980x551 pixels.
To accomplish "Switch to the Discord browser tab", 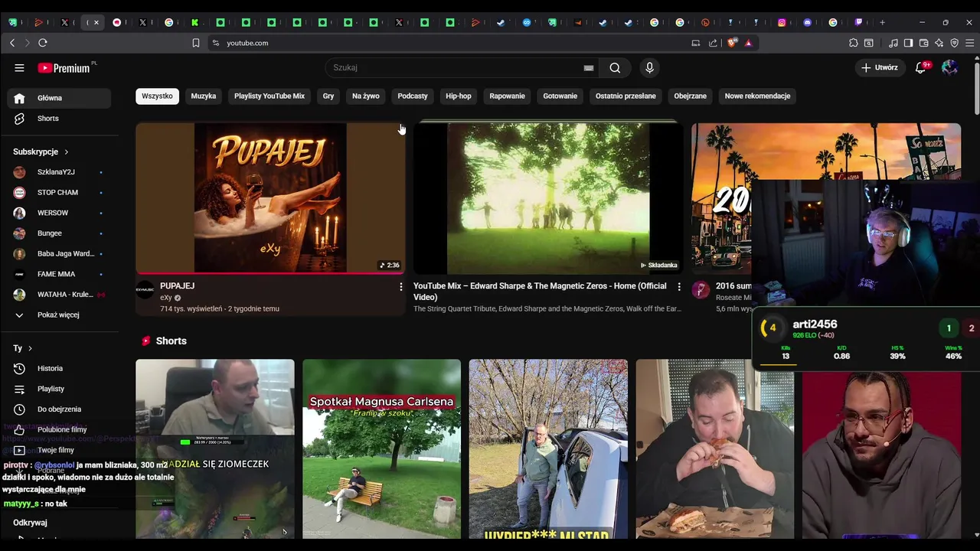I will pos(807,23).
